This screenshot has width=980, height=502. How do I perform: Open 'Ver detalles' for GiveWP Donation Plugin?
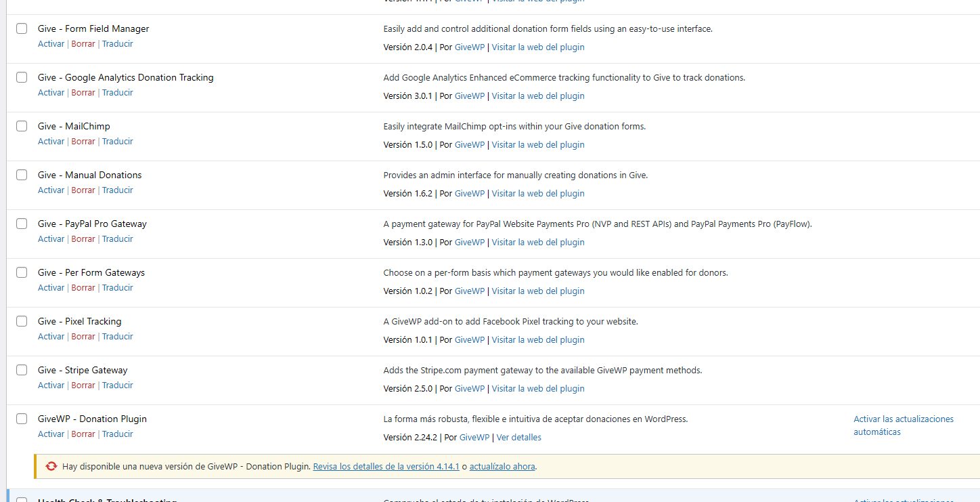pyautogui.click(x=518, y=438)
